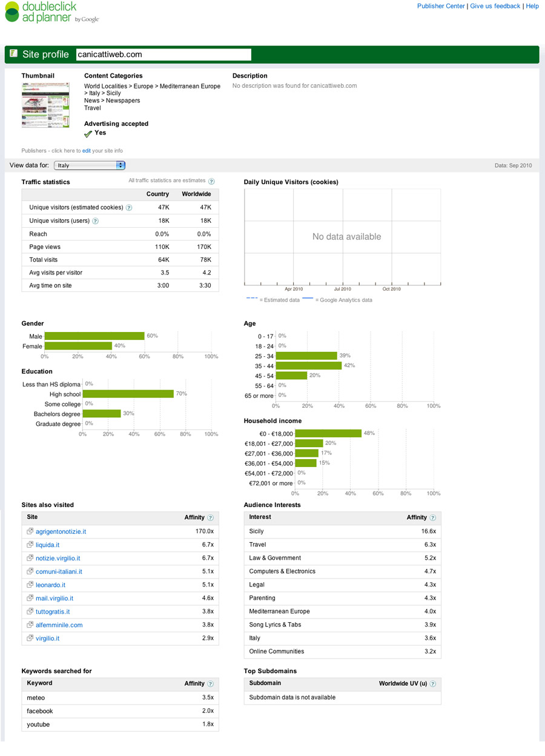Click external-link icon beside comuni-italiani.it
The height and width of the screenshot is (756, 545).
pyautogui.click(x=30, y=571)
